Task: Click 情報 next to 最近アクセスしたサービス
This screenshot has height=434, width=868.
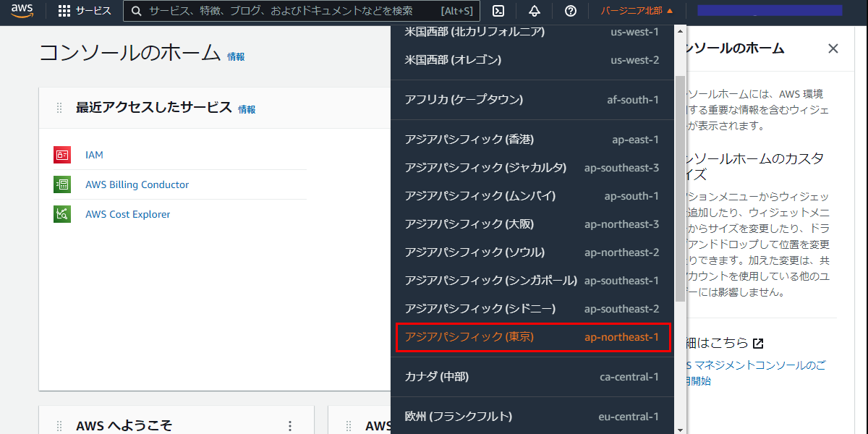Action: 247,109
